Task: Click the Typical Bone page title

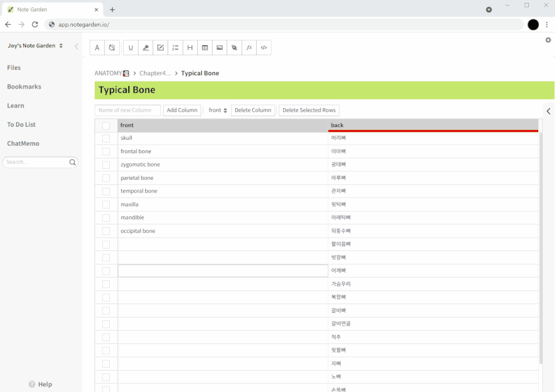Action: click(127, 90)
